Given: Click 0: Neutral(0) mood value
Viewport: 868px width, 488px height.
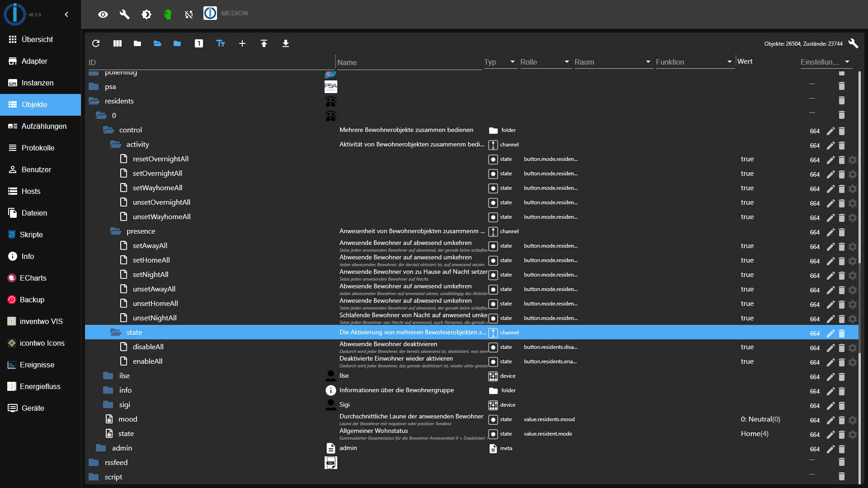Looking at the screenshot, I should point(760,419).
